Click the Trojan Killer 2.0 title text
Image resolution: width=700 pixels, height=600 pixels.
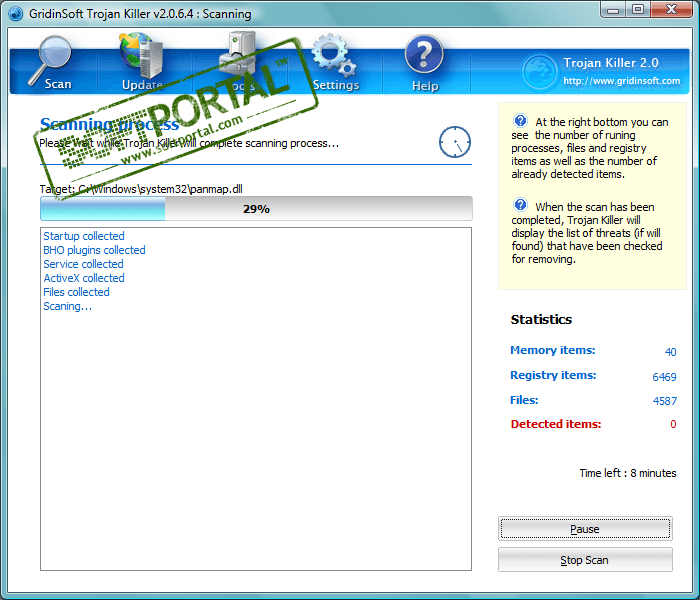tap(611, 62)
